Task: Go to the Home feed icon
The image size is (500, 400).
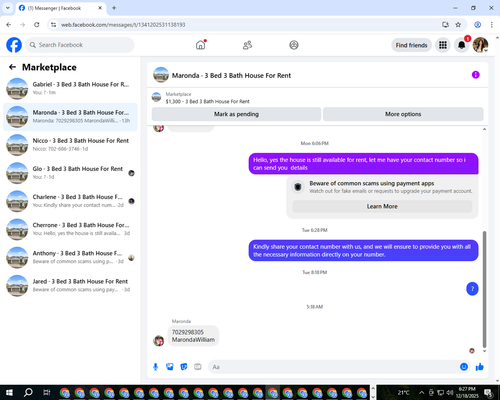Action: (201, 45)
